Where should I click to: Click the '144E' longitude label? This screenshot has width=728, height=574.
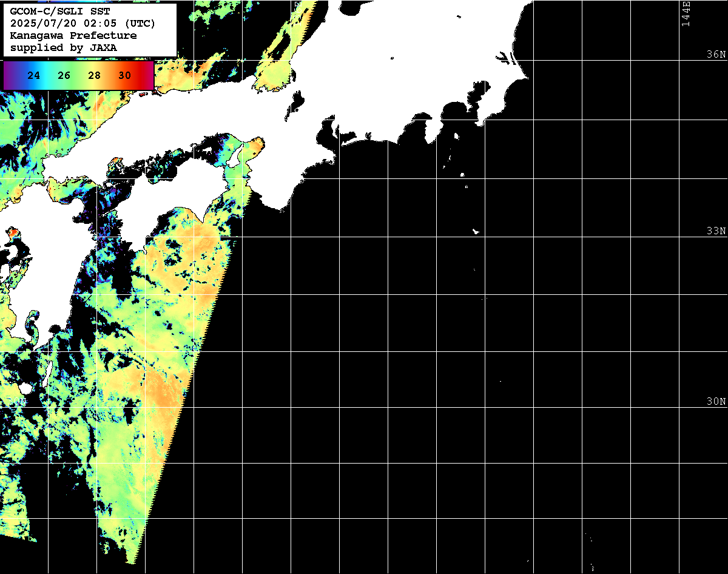[686, 13]
